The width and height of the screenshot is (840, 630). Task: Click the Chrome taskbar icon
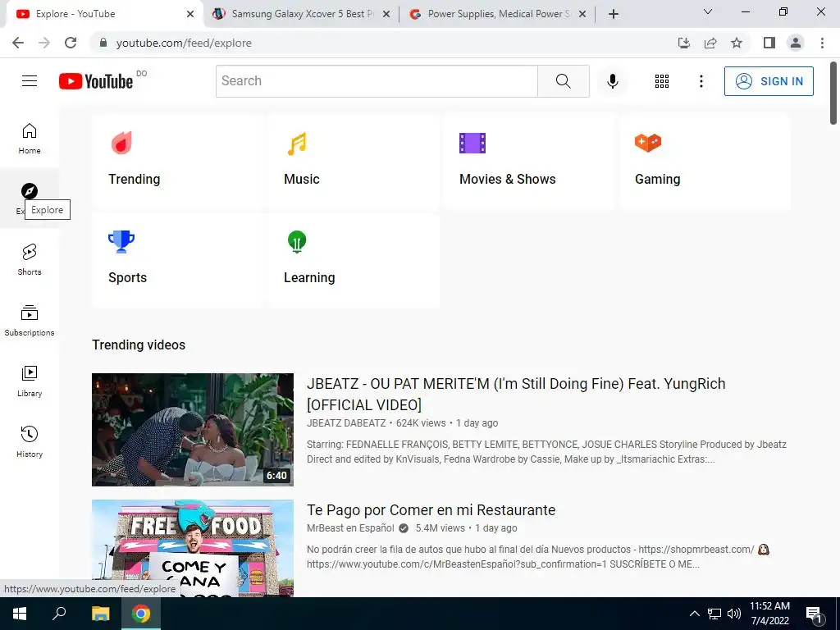pos(141,614)
